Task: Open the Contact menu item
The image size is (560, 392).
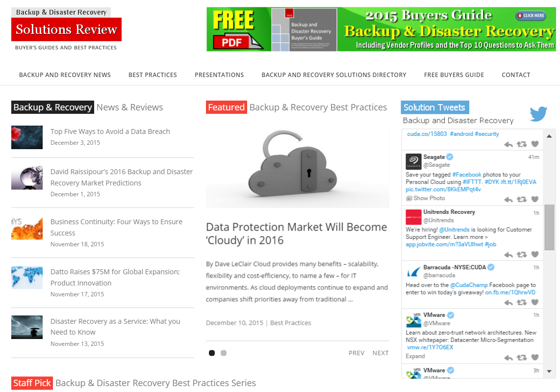Action: click(x=516, y=75)
